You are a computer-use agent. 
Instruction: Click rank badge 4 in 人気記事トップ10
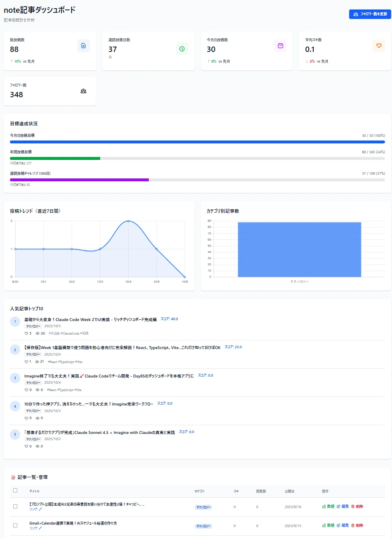coord(15,406)
